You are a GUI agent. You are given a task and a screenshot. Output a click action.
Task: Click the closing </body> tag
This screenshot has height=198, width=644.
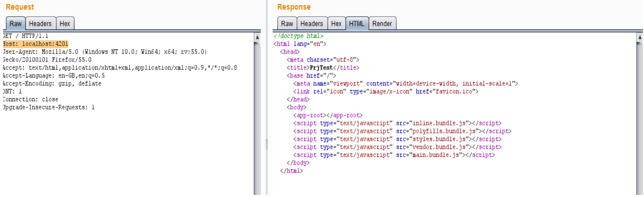(x=298, y=163)
